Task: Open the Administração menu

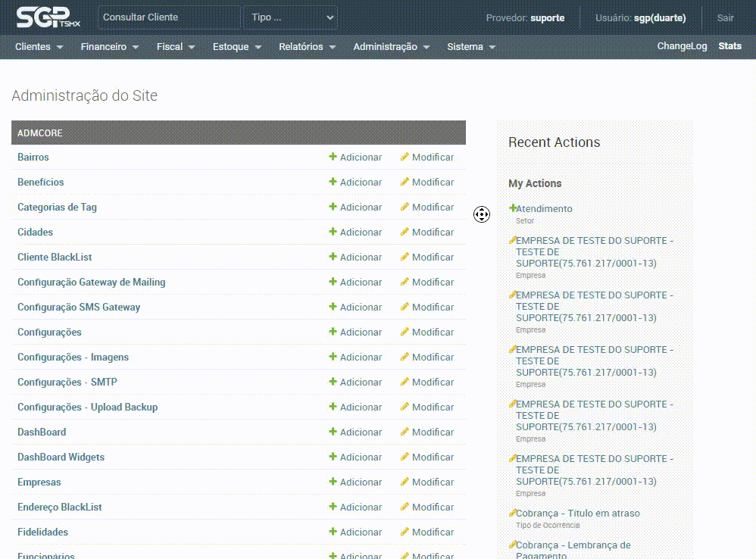Action: 391,47
